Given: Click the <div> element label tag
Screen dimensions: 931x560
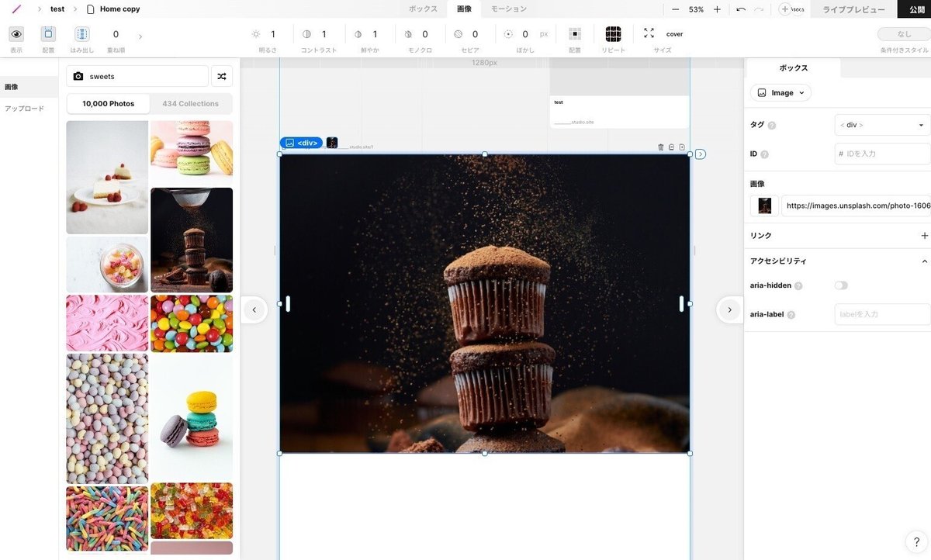Looking at the screenshot, I should coord(301,143).
